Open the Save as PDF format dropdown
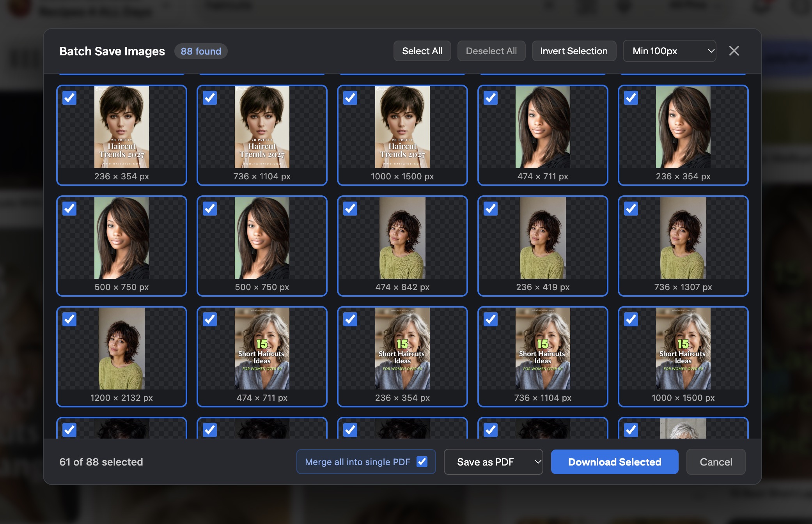 coord(493,462)
